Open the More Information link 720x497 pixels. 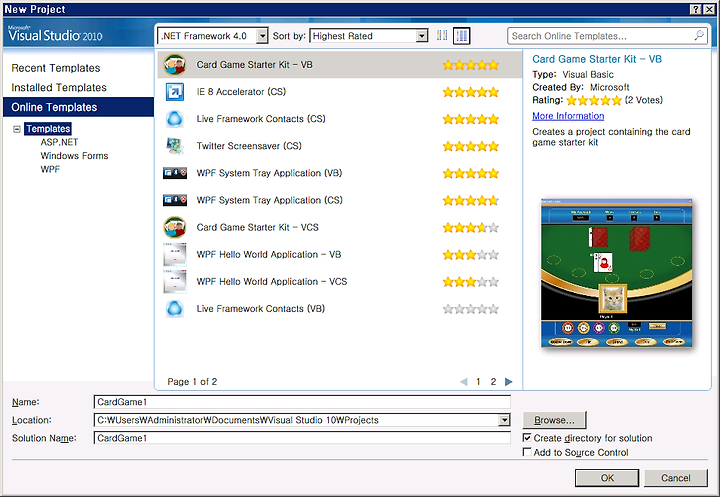point(568,116)
